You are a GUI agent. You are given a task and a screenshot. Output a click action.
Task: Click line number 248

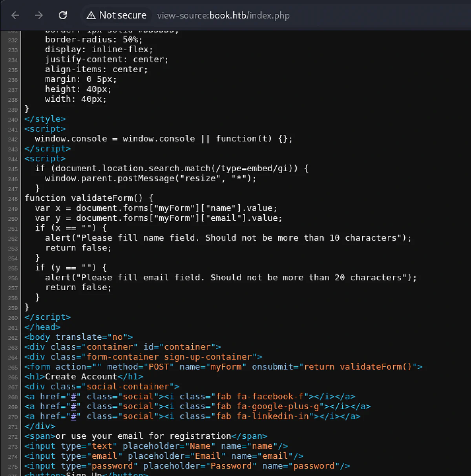pyautogui.click(x=13, y=199)
